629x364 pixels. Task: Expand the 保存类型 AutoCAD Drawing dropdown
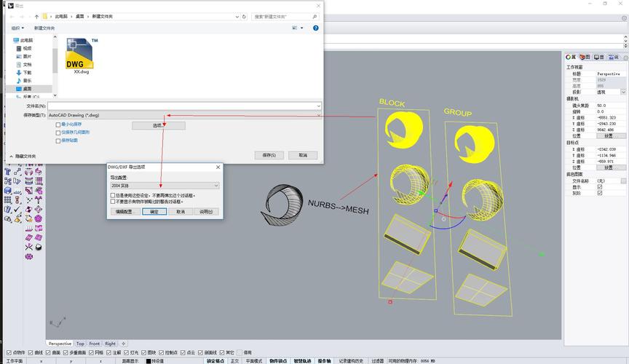click(318, 115)
